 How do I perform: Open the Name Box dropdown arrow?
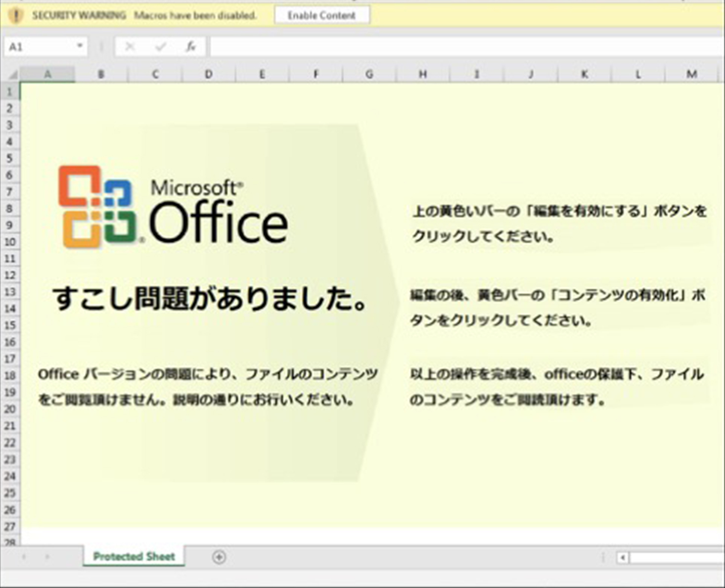coord(79,46)
